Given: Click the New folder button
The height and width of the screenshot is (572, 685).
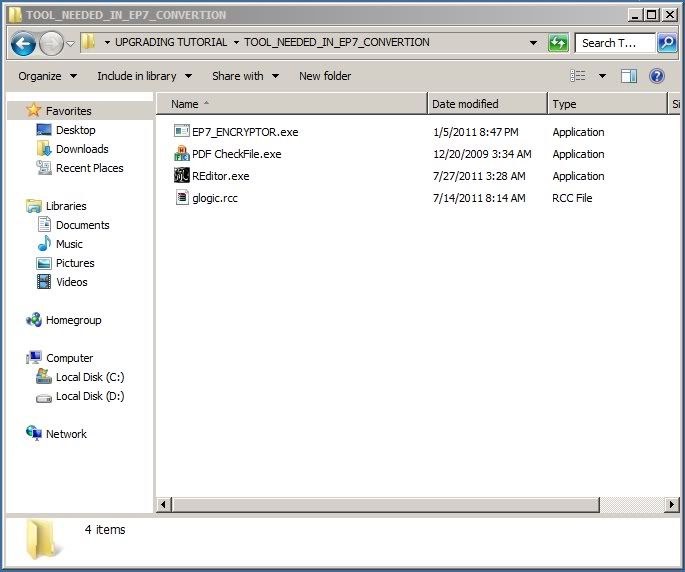Looking at the screenshot, I should 325,76.
